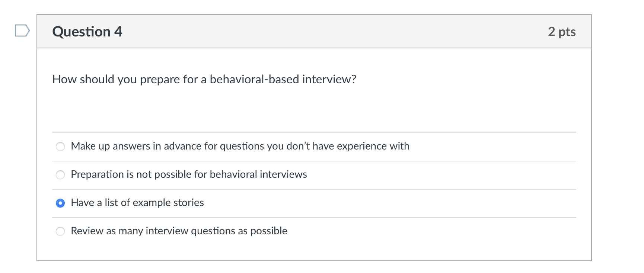Click the Question 4 header bar
The width and height of the screenshot is (644, 273).
point(314,31)
